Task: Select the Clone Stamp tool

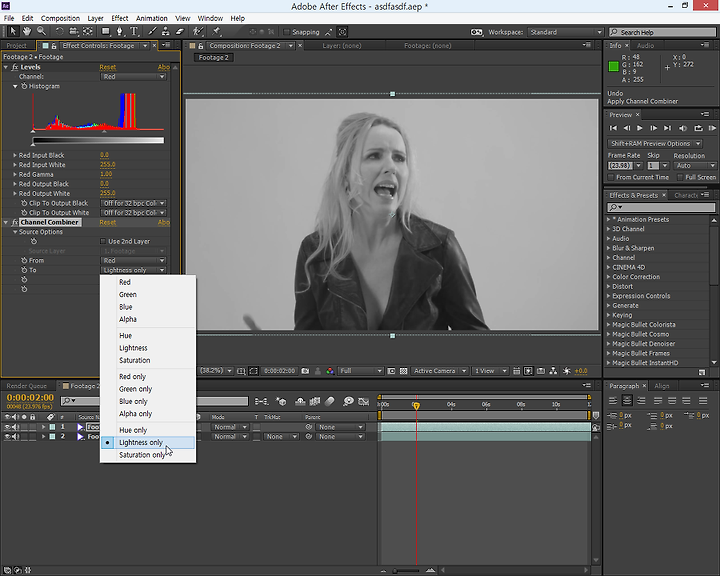Action: tap(166, 31)
